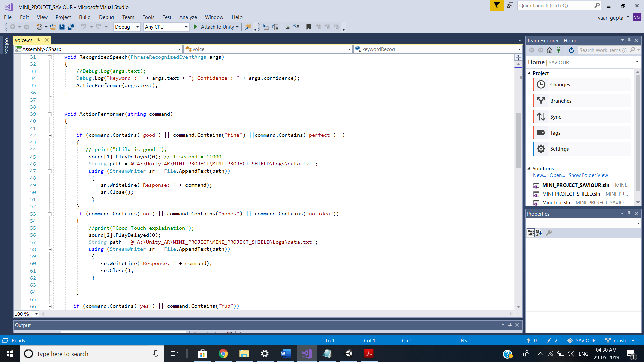The width and height of the screenshot is (644, 362).
Task: Click the Properties Alphabetical sort icon
Action: pyautogui.click(x=539, y=233)
